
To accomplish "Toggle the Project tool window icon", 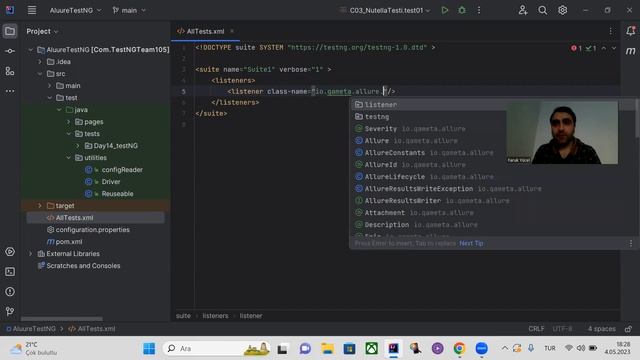I will (x=10, y=31).
